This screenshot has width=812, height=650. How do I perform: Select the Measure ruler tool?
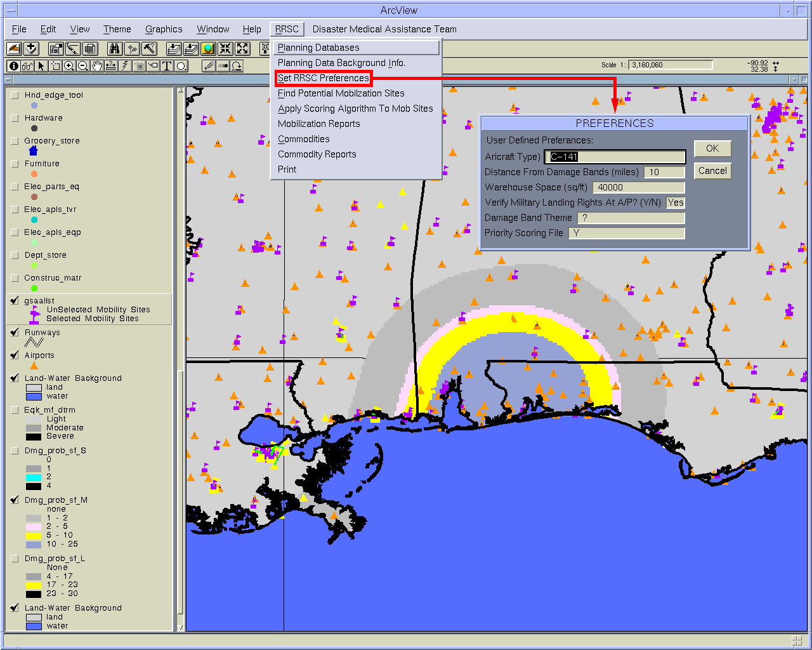click(111, 66)
